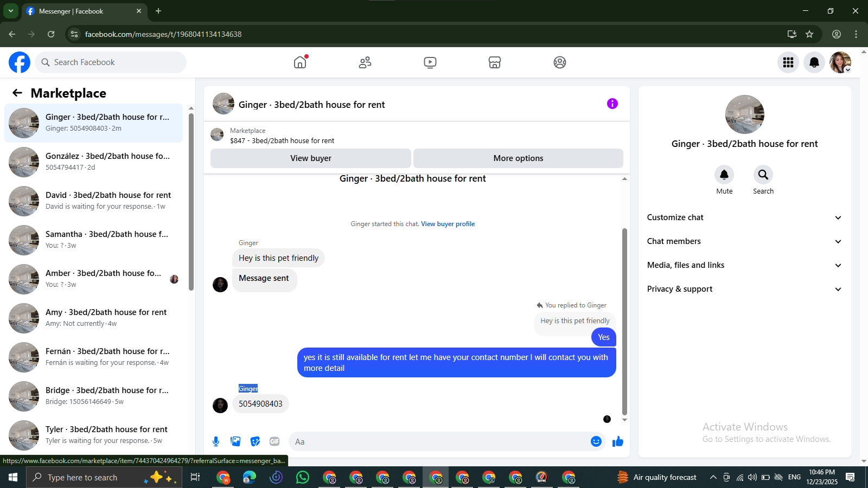Image resolution: width=868 pixels, height=488 pixels.
Task: Open the Home feed icon
Action: (300, 62)
